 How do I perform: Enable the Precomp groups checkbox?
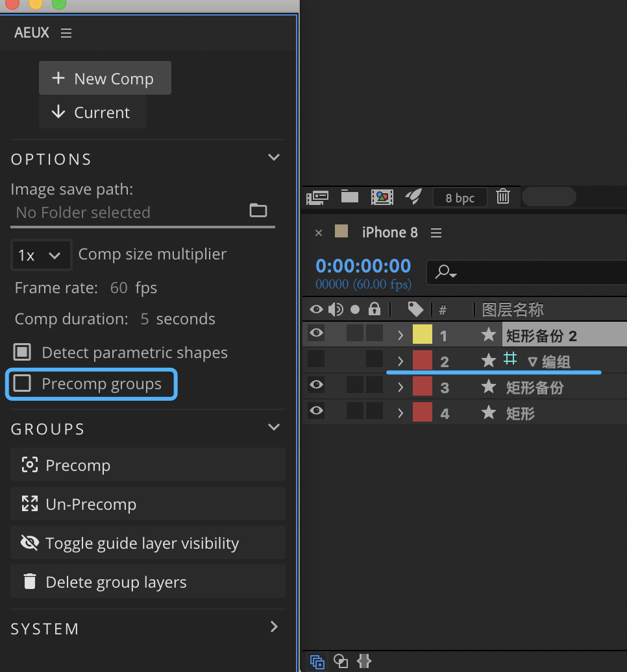[x=23, y=383]
